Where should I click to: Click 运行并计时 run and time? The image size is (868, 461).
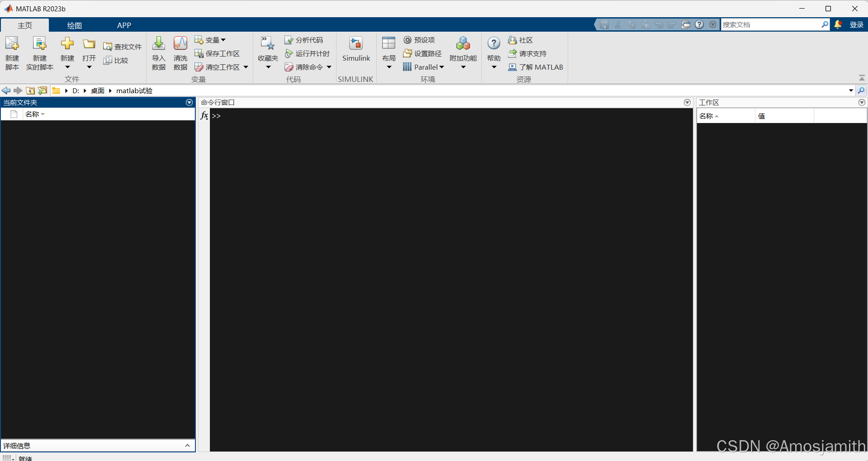click(307, 53)
